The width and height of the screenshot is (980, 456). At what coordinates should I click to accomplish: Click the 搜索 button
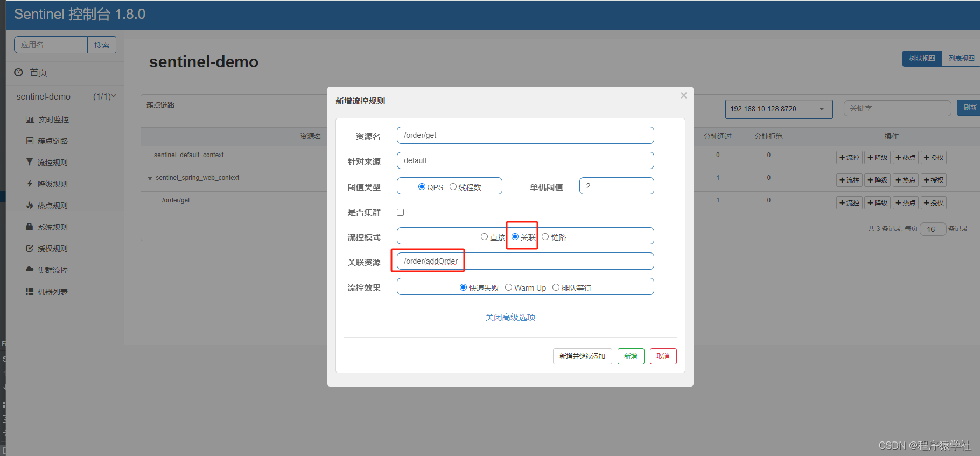coord(102,45)
